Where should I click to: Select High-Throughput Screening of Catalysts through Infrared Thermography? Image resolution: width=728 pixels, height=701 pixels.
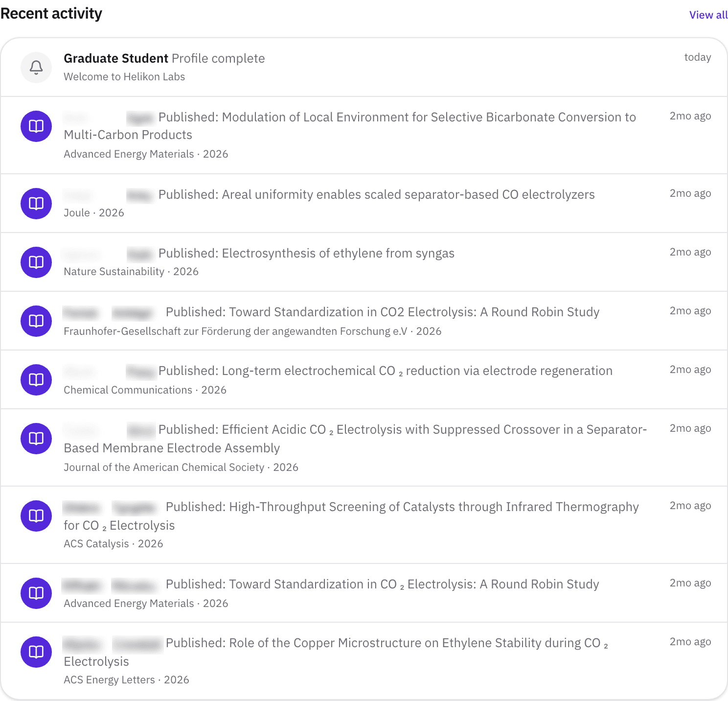click(x=351, y=516)
